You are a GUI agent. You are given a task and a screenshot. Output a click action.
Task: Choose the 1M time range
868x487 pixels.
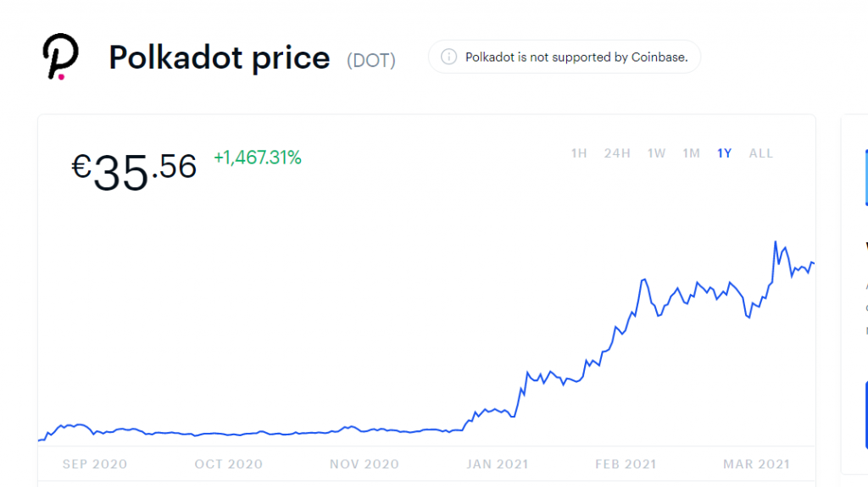[x=692, y=153]
